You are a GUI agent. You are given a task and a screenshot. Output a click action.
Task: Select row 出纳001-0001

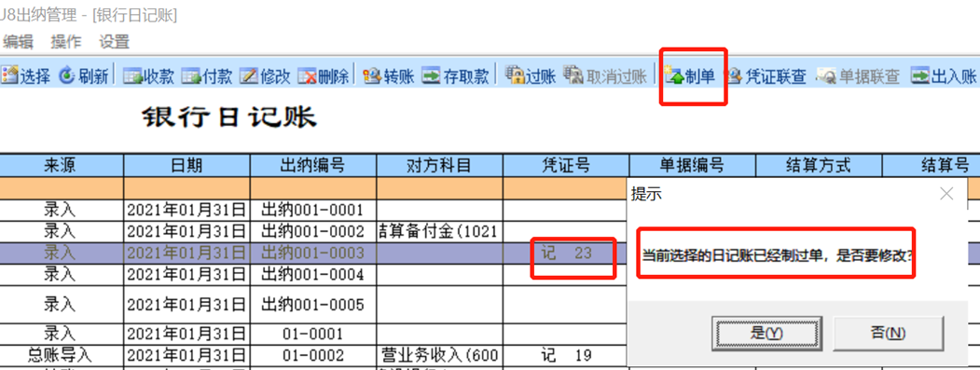click(x=313, y=210)
